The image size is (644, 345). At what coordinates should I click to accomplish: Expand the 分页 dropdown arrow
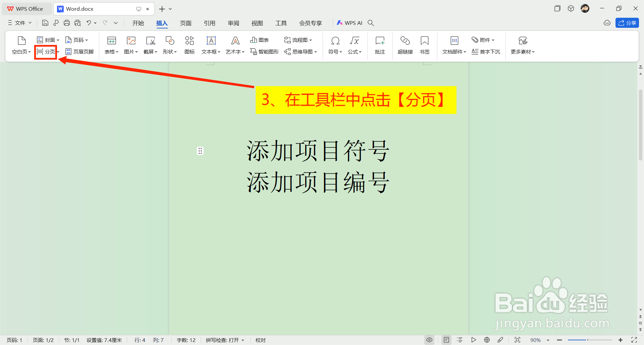tap(58, 52)
